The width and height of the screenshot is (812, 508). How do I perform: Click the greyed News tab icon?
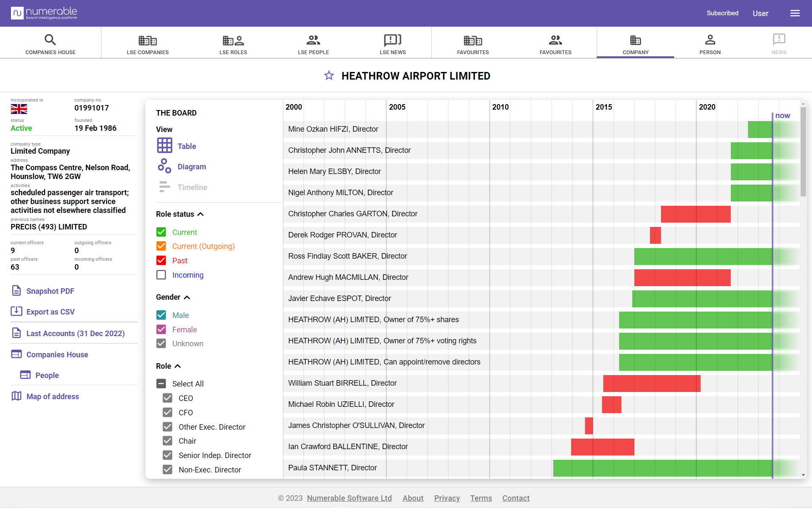click(x=779, y=39)
